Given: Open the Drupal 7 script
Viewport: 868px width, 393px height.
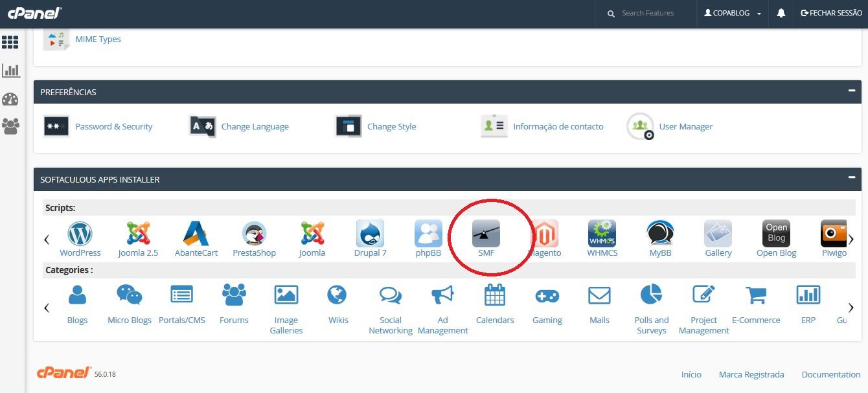Looking at the screenshot, I should 370,238.
